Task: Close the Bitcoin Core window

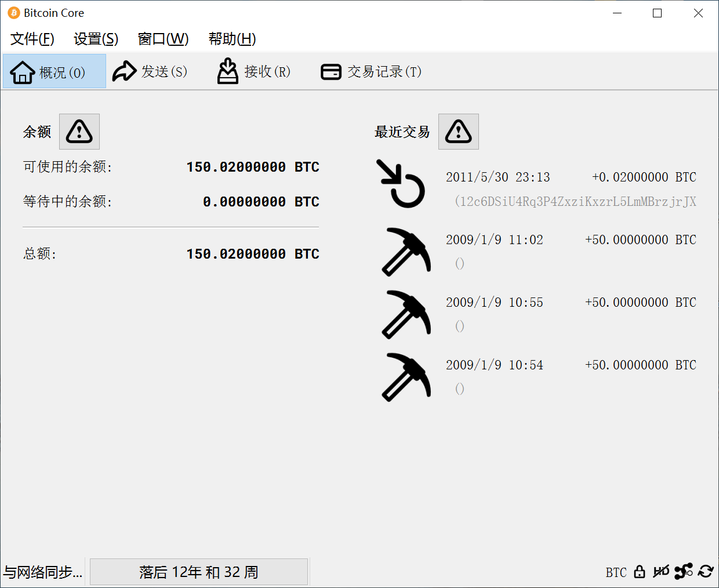Action: pyautogui.click(x=698, y=13)
